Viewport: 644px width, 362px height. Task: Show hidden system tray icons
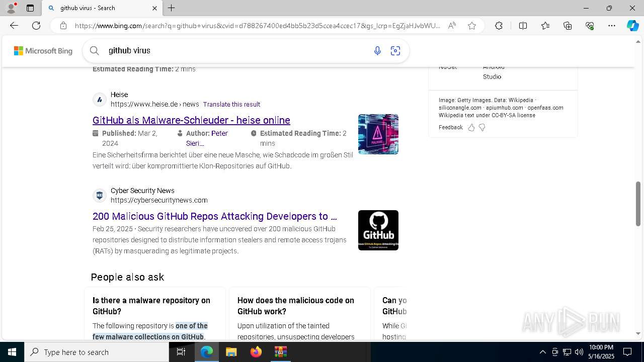[x=542, y=352]
